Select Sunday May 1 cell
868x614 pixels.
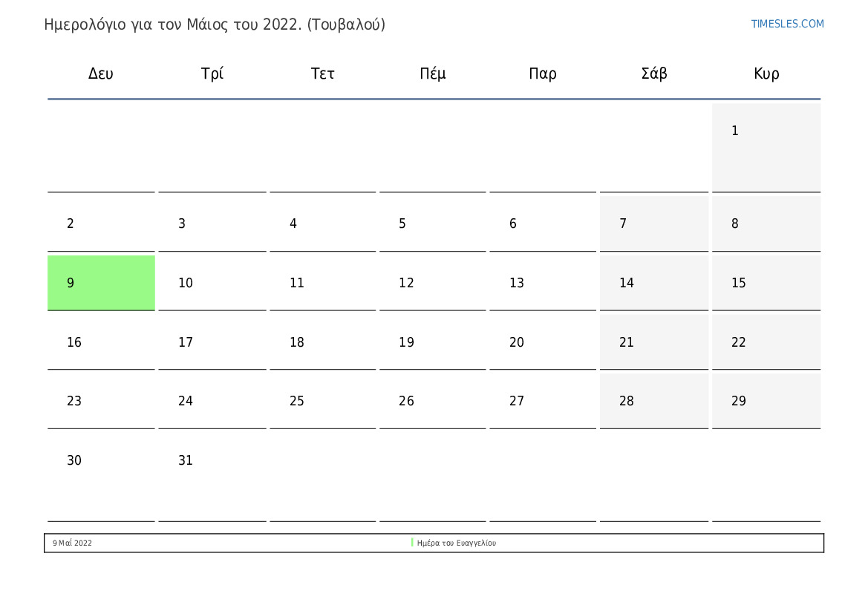coord(766,147)
